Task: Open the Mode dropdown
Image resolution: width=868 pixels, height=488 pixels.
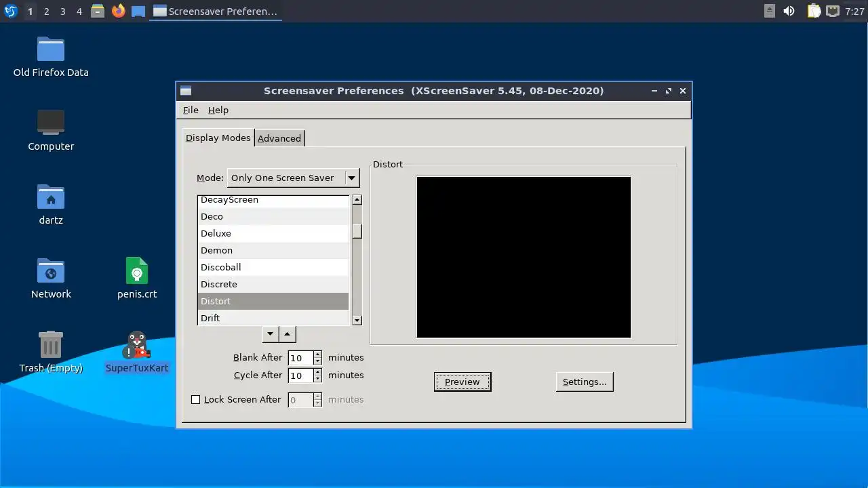Action: point(293,178)
